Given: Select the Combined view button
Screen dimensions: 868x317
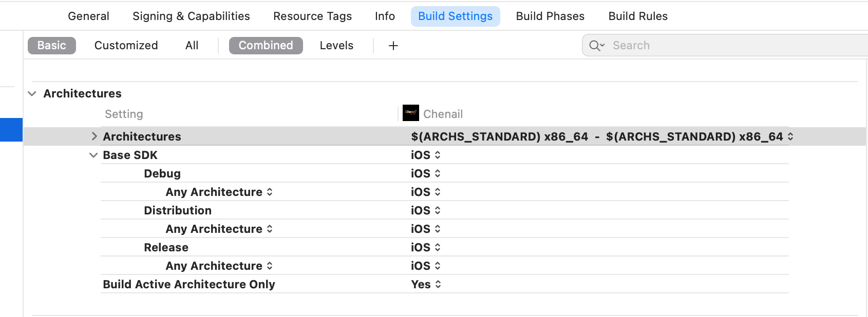Looking at the screenshot, I should point(266,45).
